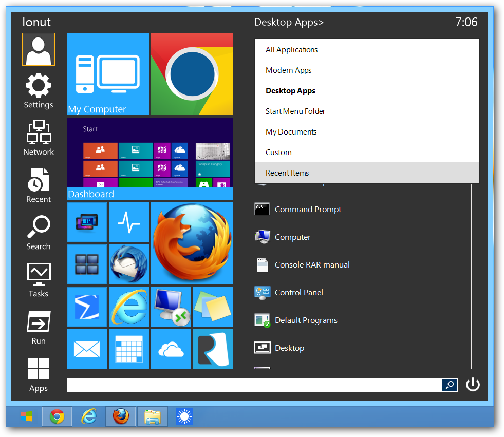504x437 pixels.
Task: Click the search magnifier button
Action: point(450,385)
